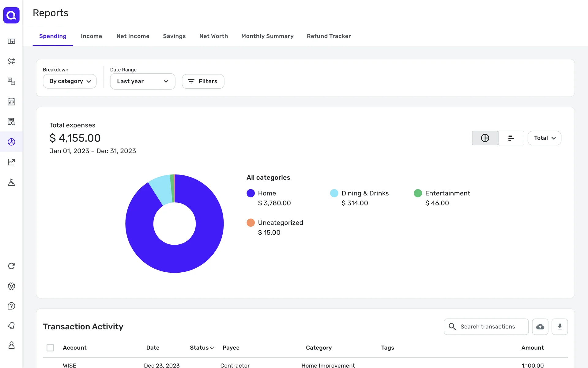Tick the select-all transactions checkbox
588x368 pixels.
click(50, 347)
